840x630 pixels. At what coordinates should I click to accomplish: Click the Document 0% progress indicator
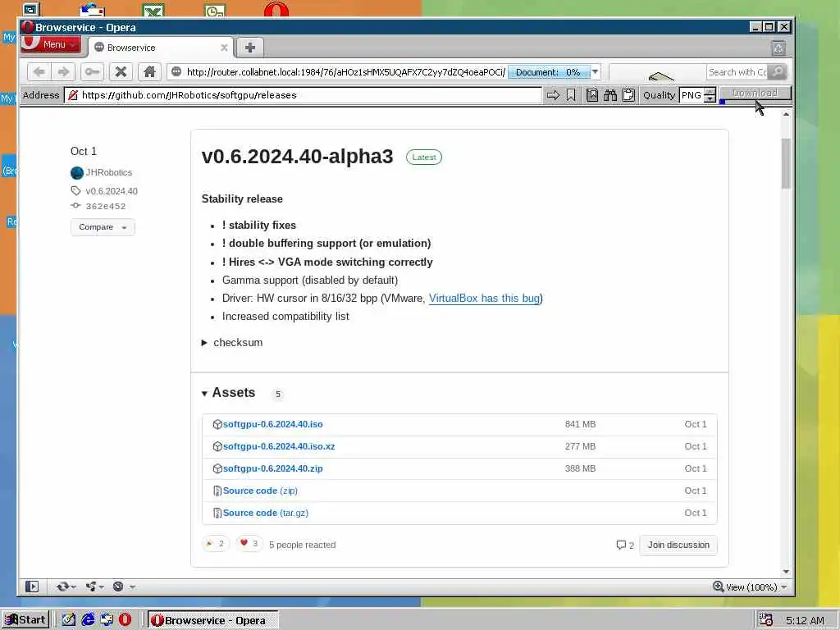coord(549,72)
